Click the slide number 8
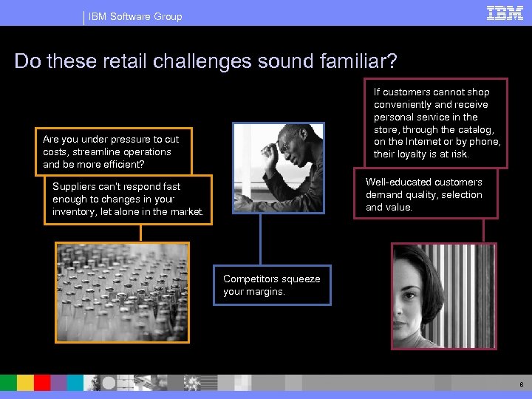This screenshot has width=532, height=399. point(522,384)
